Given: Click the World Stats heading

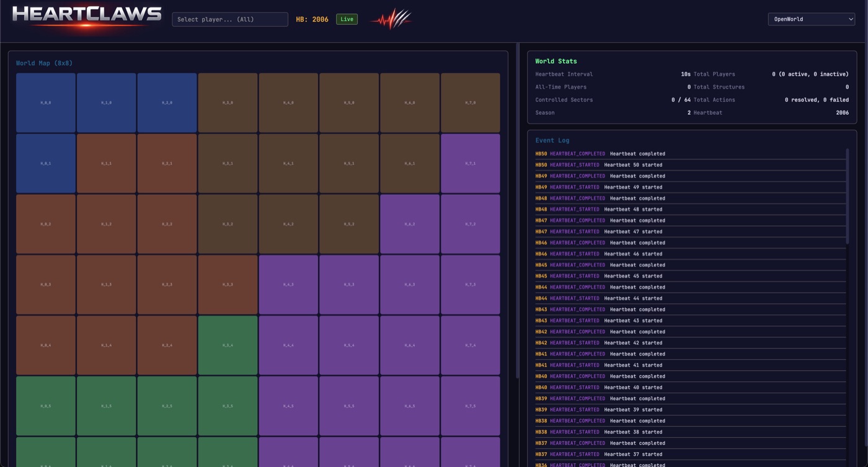Looking at the screenshot, I should click(556, 61).
